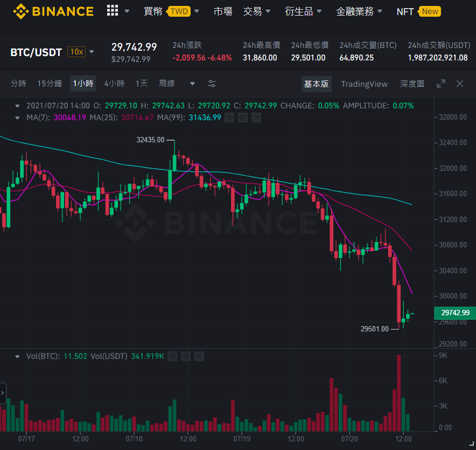
Task: Expand chart to fullscreen
Action: point(441,84)
